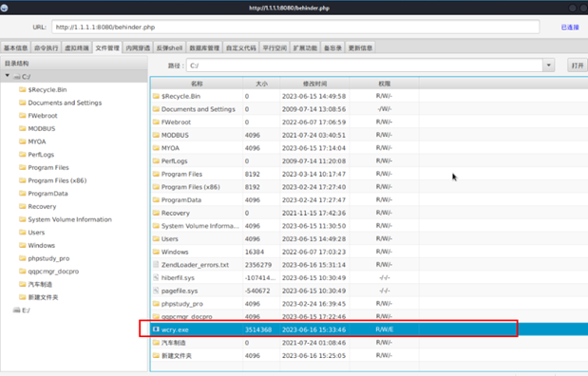Switch to 数据库管理 tab
588x376 pixels.
[204, 48]
